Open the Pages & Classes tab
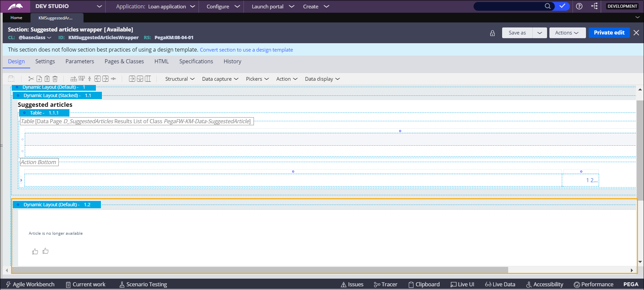The height and width of the screenshot is (290, 644). click(124, 62)
